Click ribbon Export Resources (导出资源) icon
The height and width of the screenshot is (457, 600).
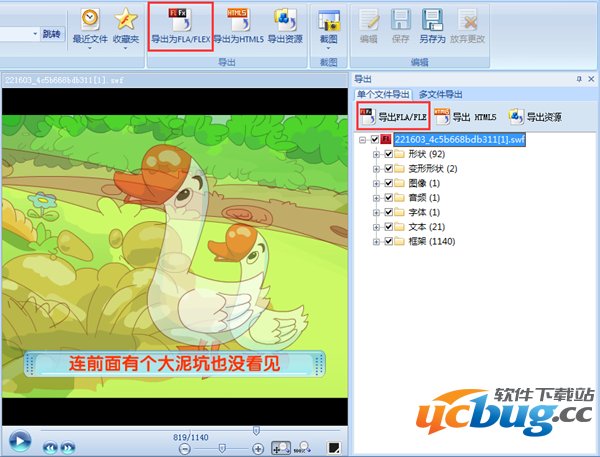coord(285,19)
